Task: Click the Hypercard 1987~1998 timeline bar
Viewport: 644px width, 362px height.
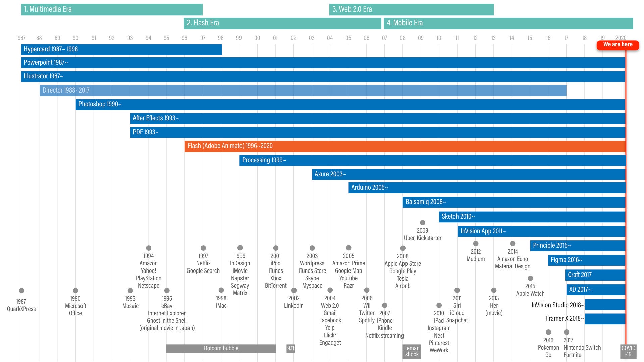Action: click(x=122, y=49)
